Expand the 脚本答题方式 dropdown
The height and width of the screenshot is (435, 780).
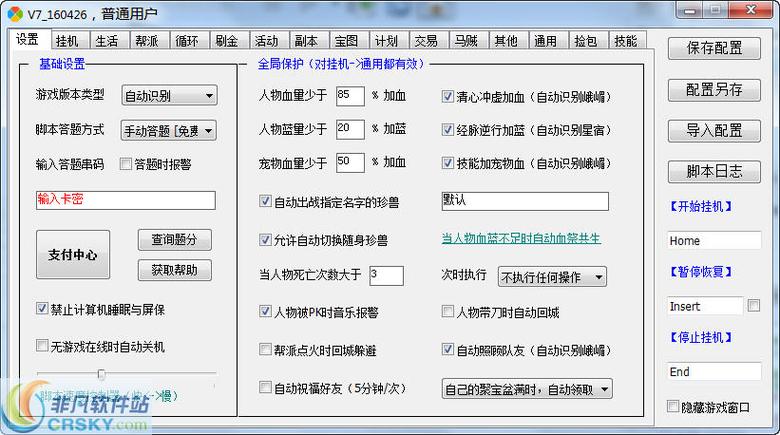(169, 131)
